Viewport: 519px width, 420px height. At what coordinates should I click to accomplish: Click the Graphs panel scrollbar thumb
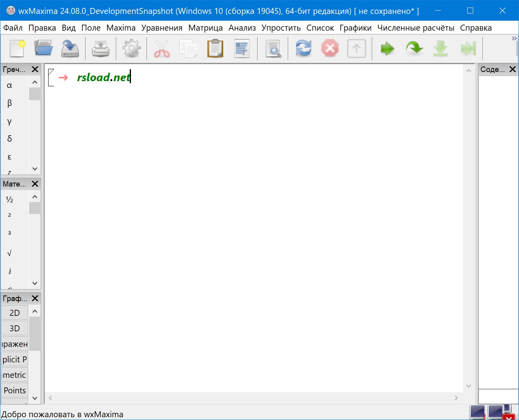point(35,334)
